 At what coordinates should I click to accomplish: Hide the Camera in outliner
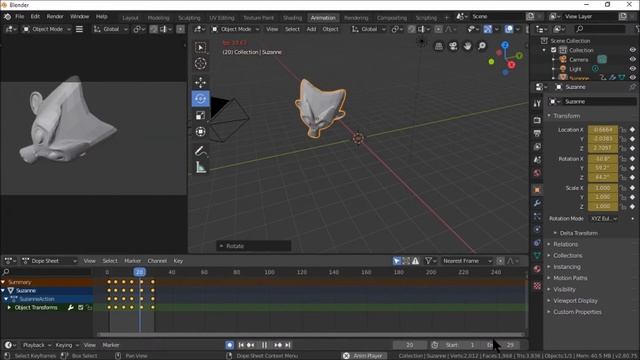pyautogui.click(x=632, y=60)
